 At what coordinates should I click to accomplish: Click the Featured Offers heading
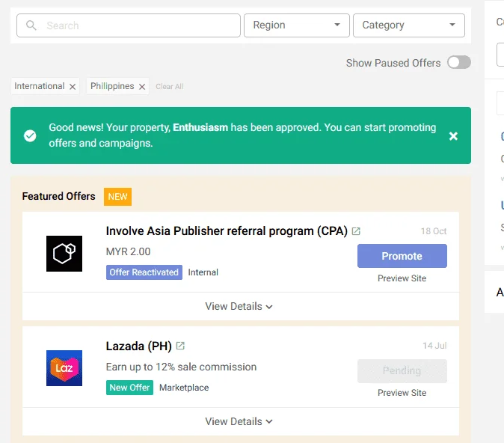click(x=59, y=196)
